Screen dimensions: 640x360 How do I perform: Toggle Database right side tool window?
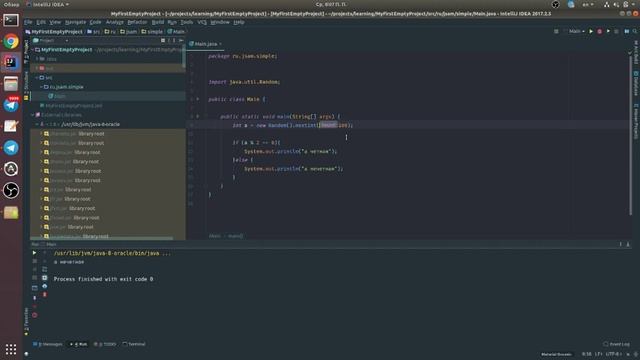click(x=636, y=84)
